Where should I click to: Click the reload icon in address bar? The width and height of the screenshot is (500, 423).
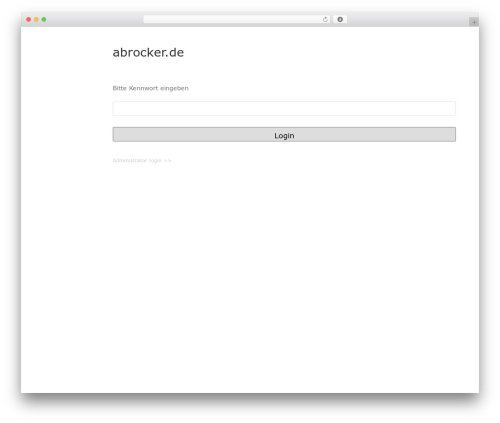coord(325,19)
